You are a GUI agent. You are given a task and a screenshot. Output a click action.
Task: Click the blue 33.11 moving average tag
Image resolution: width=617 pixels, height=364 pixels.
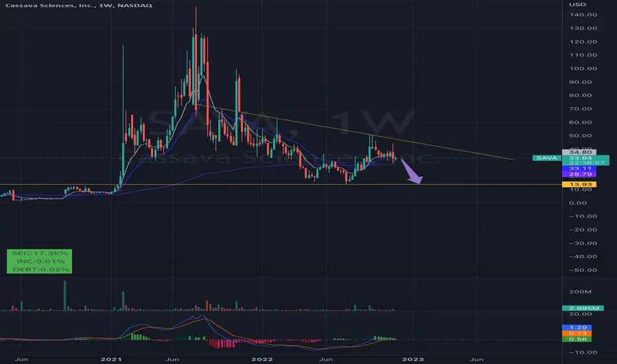tap(580, 168)
